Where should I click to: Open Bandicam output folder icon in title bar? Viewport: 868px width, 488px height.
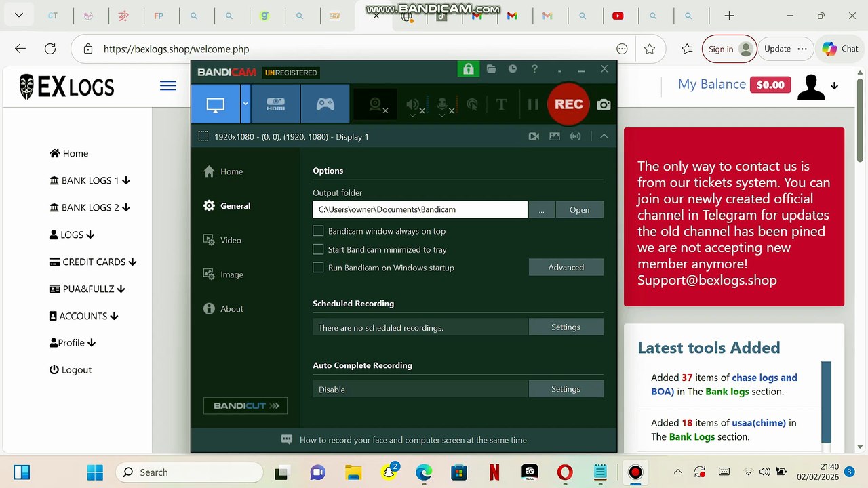pos(491,69)
